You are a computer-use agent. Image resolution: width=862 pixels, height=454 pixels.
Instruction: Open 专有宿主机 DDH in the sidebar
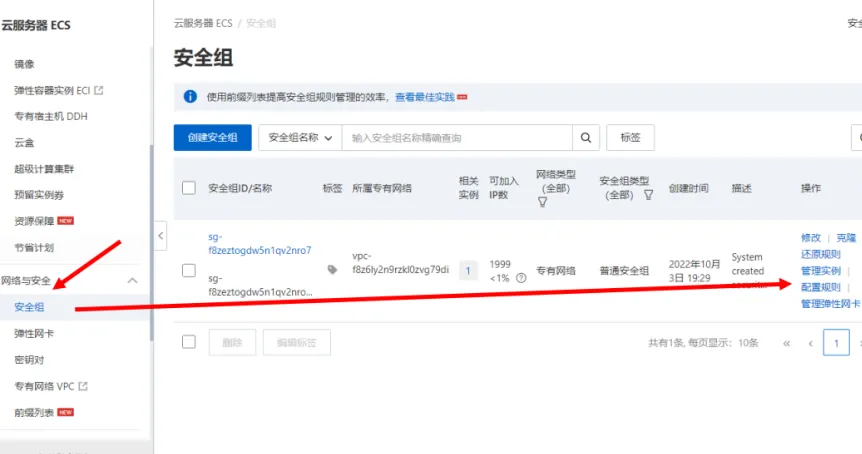(51, 116)
